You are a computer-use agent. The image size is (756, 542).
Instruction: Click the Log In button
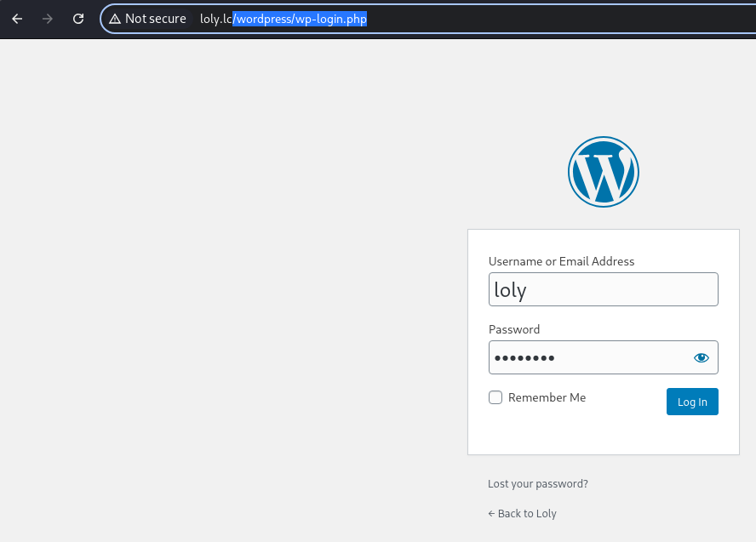point(692,402)
